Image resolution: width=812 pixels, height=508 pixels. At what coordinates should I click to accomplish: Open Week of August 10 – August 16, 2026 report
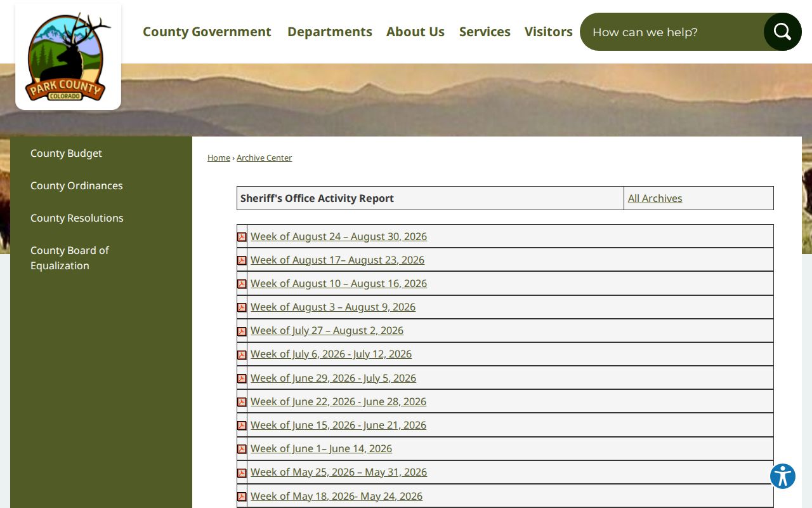pyautogui.click(x=339, y=283)
